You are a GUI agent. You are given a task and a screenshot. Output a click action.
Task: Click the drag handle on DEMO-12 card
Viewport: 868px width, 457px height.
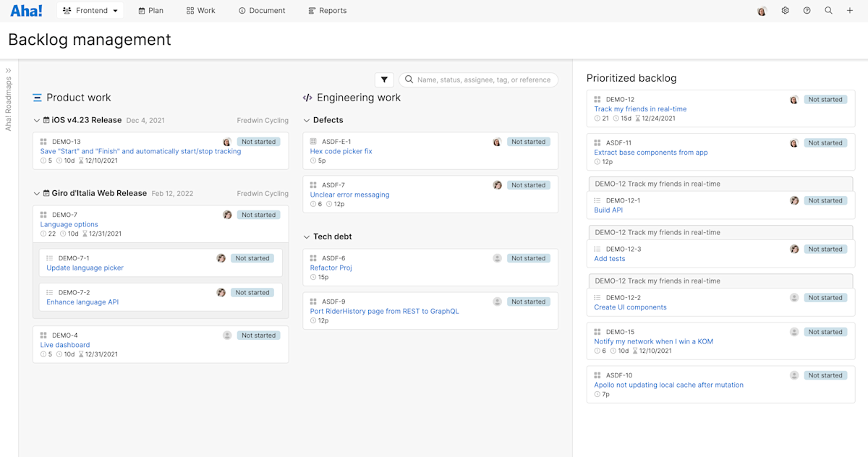pyautogui.click(x=597, y=99)
